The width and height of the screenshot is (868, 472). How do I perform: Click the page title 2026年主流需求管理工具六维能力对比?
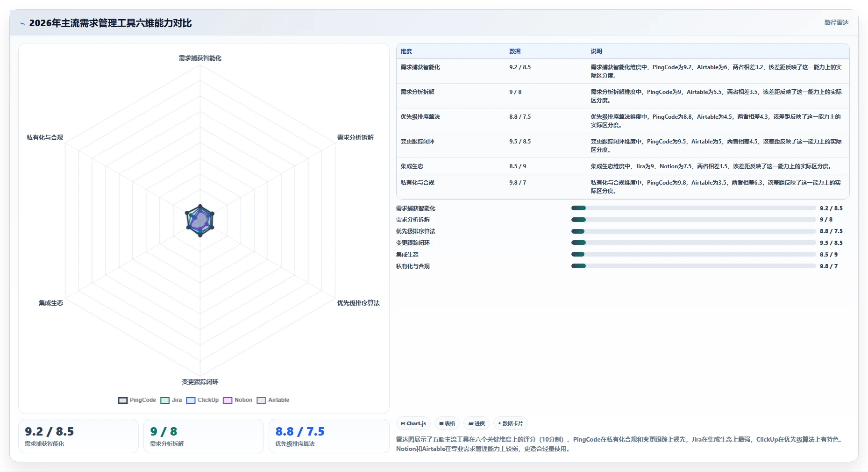110,23
